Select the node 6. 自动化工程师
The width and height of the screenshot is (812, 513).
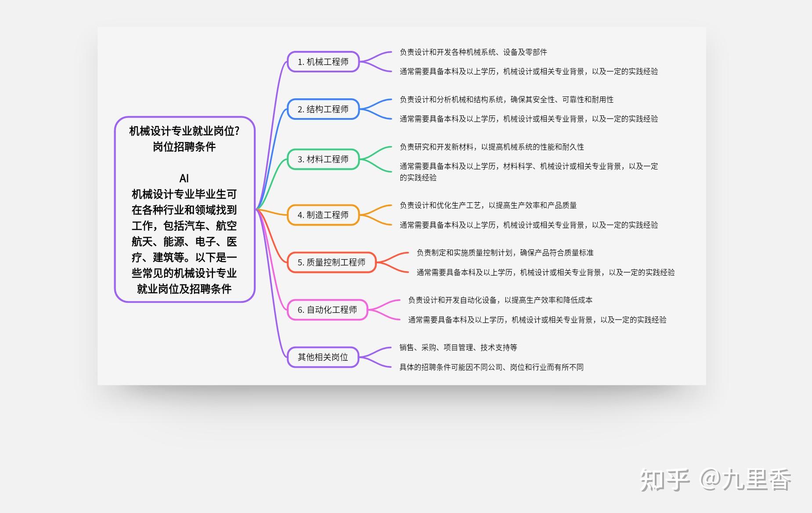pyautogui.click(x=327, y=310)
